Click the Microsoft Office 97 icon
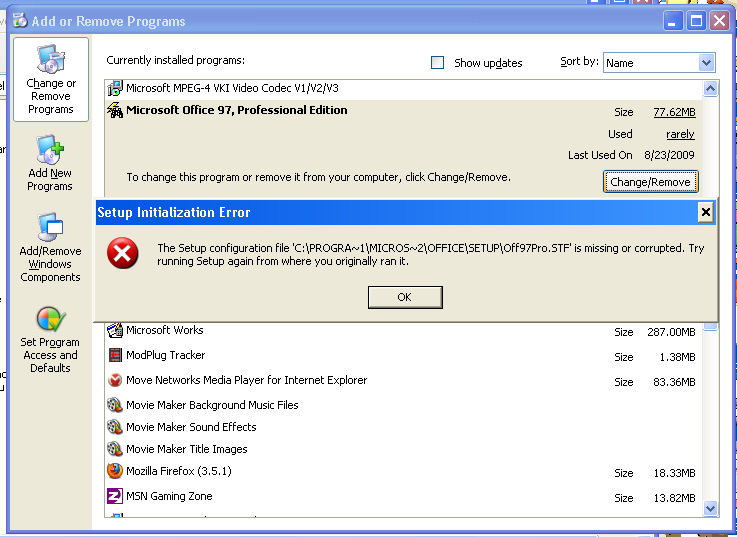The height and width of the screenshot is (537, 737). [115, 111]
